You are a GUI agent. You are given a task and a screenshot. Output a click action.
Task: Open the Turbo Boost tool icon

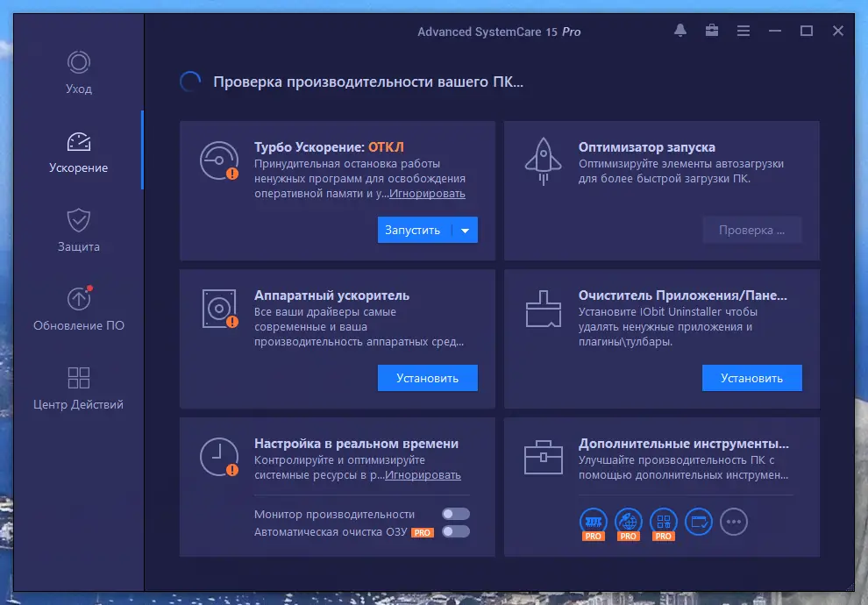pyautogui.click(x=218, y=161)
